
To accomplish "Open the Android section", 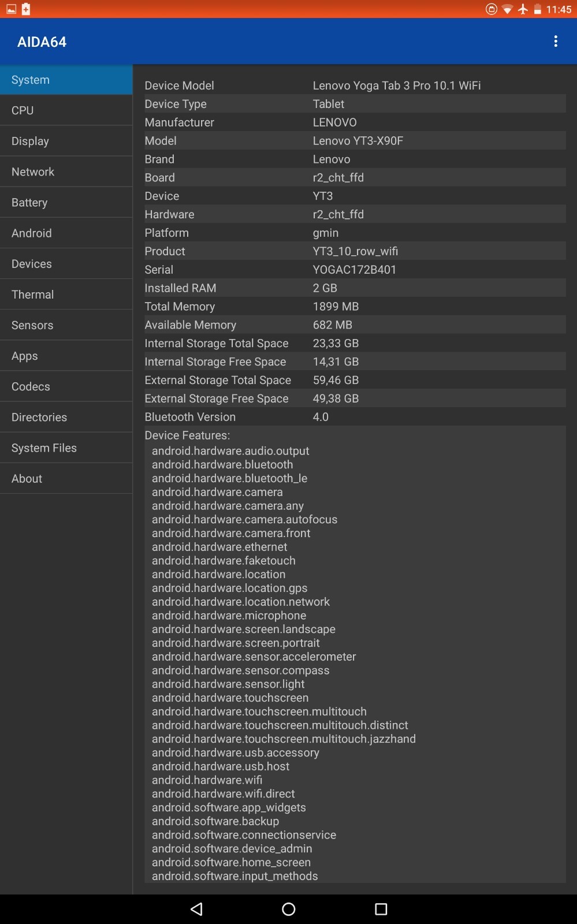I will click(66, 233).
